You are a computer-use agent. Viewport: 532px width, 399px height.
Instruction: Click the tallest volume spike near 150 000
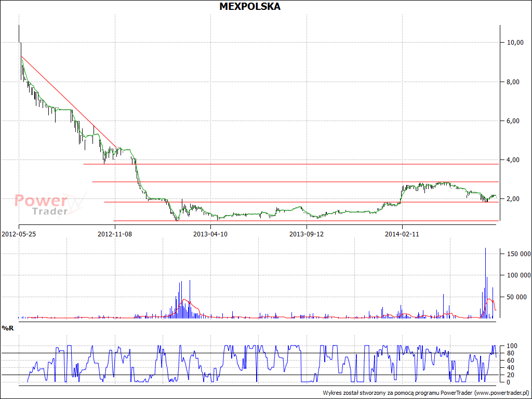pos(485,283)
